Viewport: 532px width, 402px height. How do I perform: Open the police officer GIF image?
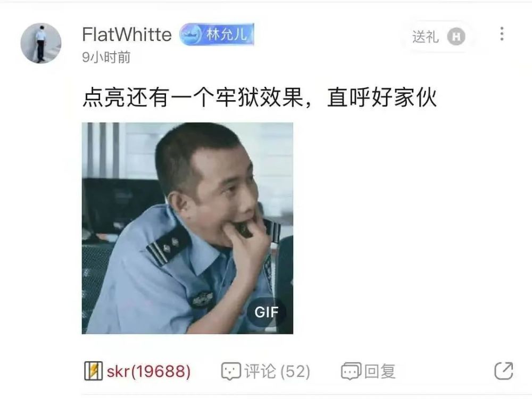[187, 228]
